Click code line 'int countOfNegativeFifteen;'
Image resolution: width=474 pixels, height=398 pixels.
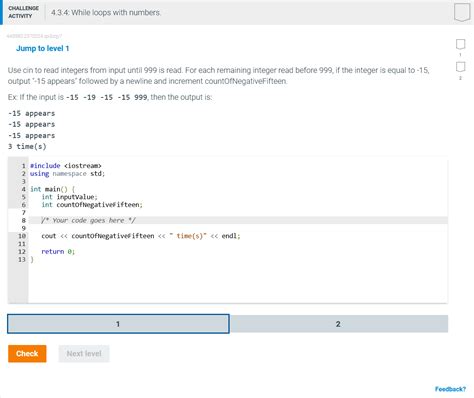pyautogui.click(x=92, y=205)
